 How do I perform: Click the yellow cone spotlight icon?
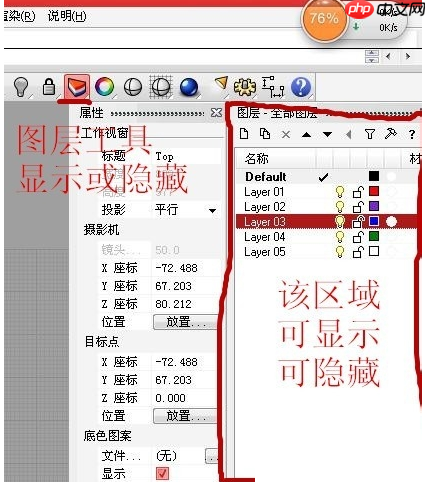click(221, 83)
